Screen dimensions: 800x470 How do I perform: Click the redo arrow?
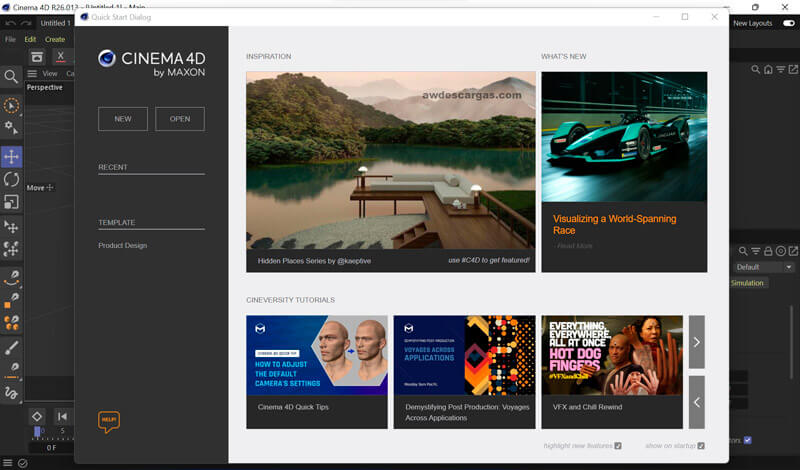[x=26, y=23]
